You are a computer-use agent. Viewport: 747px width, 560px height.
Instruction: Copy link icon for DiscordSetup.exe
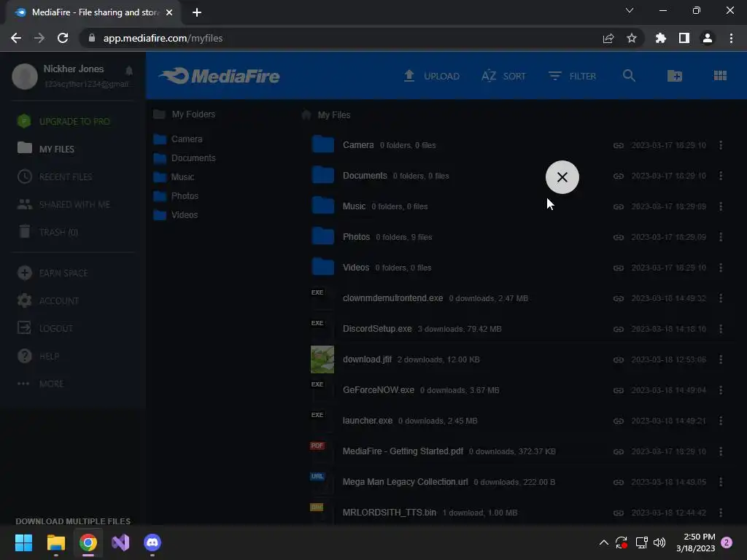pos(619,329)
